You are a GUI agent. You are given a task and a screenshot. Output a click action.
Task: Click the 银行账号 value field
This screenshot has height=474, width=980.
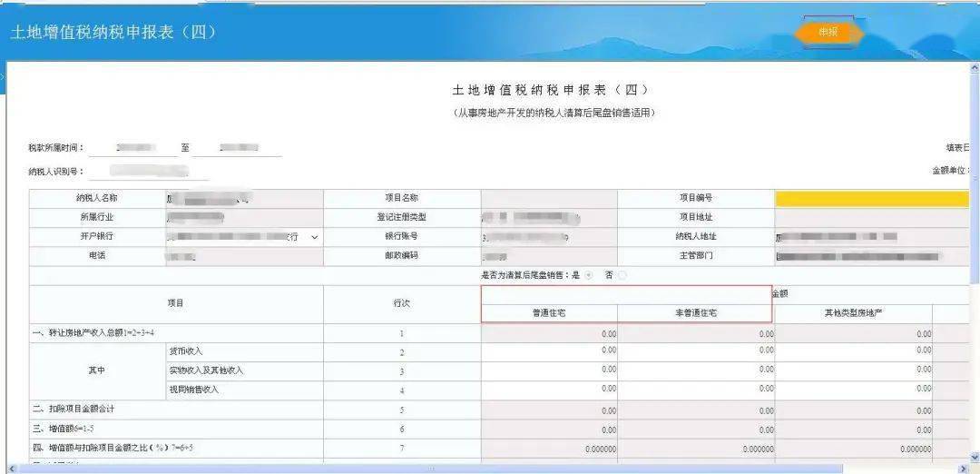coord(549,237)
